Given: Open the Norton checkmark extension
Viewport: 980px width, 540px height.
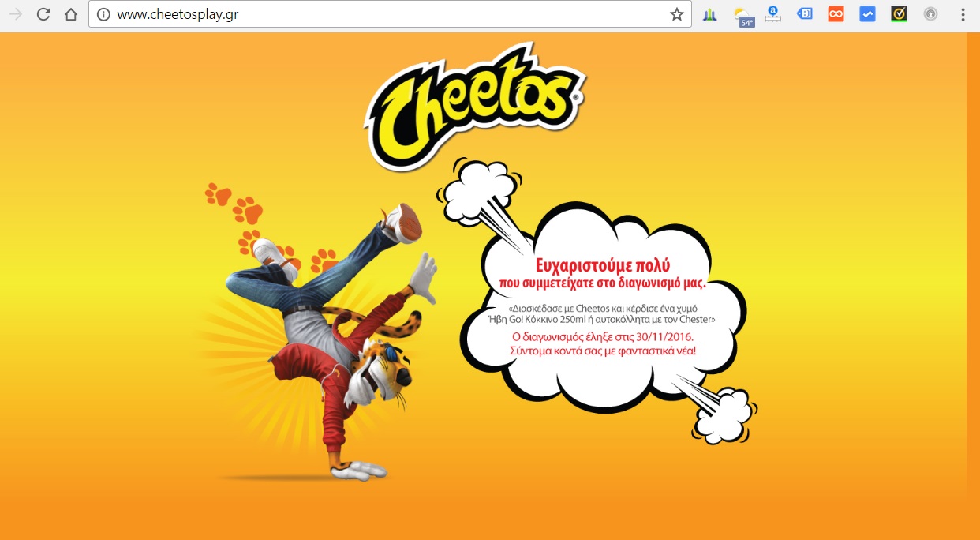Looking at the screenshot, I should [x=899, y=13].
